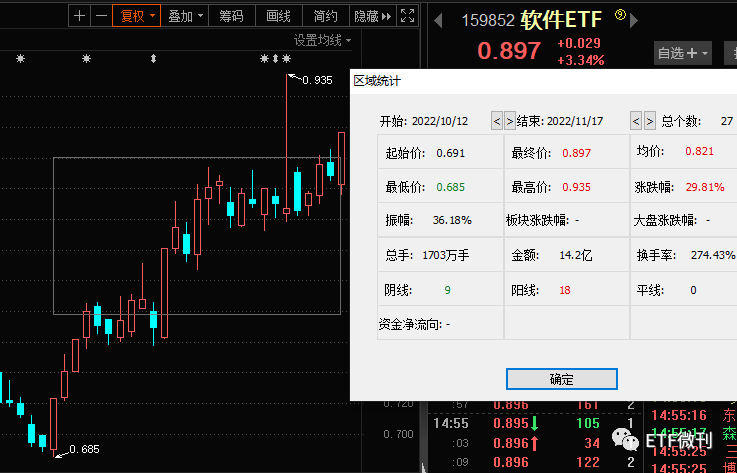This screenshot has width=737, height=473.
Task: Click the 0.935 high price label on chart
Action: (317, 80)
